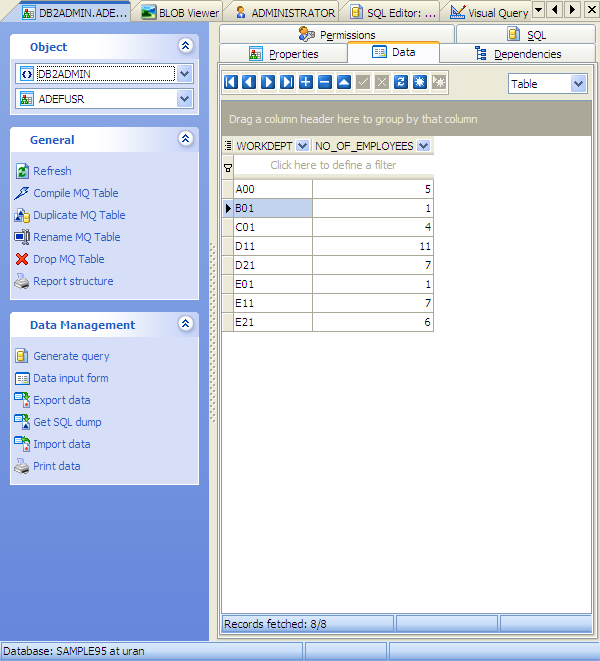Open the SQL Editor window tab
The width and height of the screenshot is (600, 661).
click(x=393, y=13)
